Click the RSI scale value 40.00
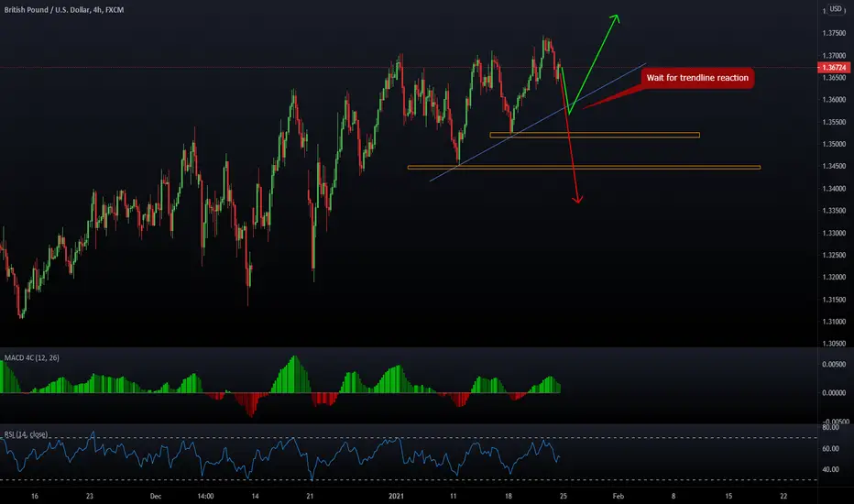854x504 pixels. (x=831, y=470)
